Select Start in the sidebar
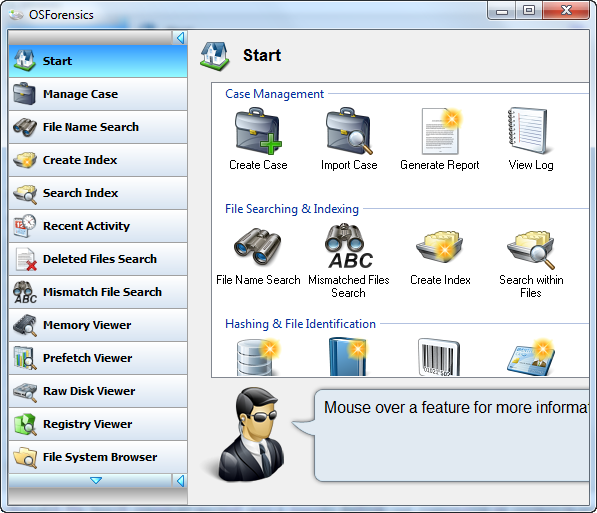 [98, 61]
